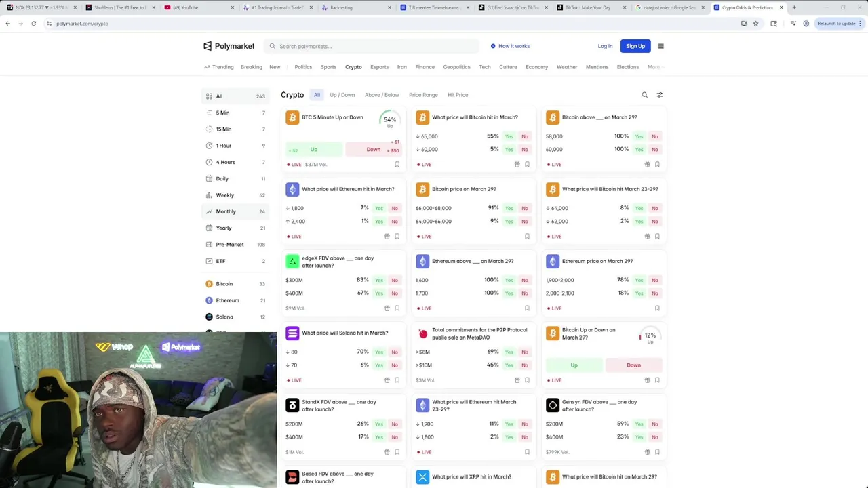Select the 15 Min sidebar filter

235,129
